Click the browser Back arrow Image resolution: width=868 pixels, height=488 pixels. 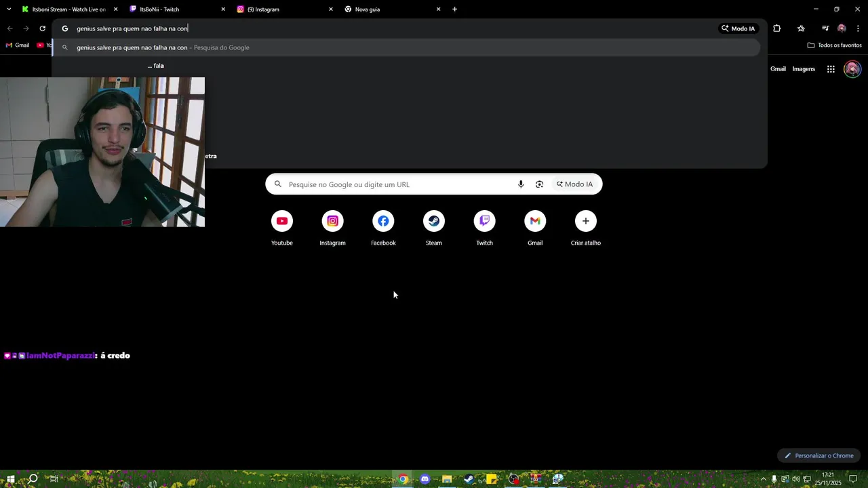9,28
